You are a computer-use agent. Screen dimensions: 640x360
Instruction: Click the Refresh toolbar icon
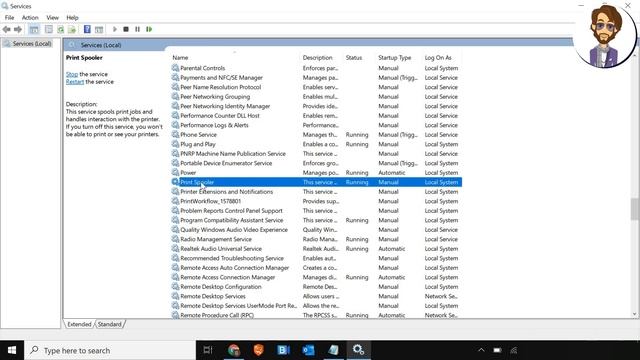tap(60, 29)
